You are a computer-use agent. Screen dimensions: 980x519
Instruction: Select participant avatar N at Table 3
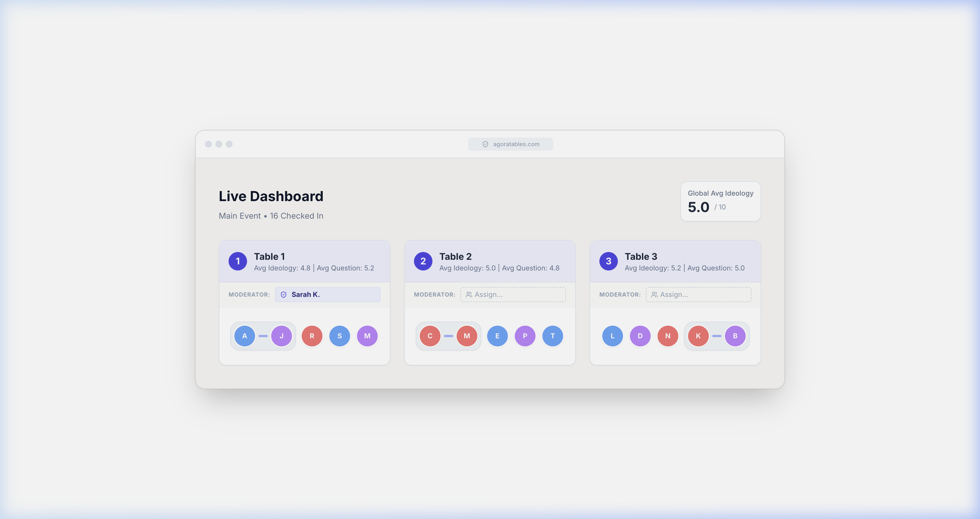(x=668, y=336)
